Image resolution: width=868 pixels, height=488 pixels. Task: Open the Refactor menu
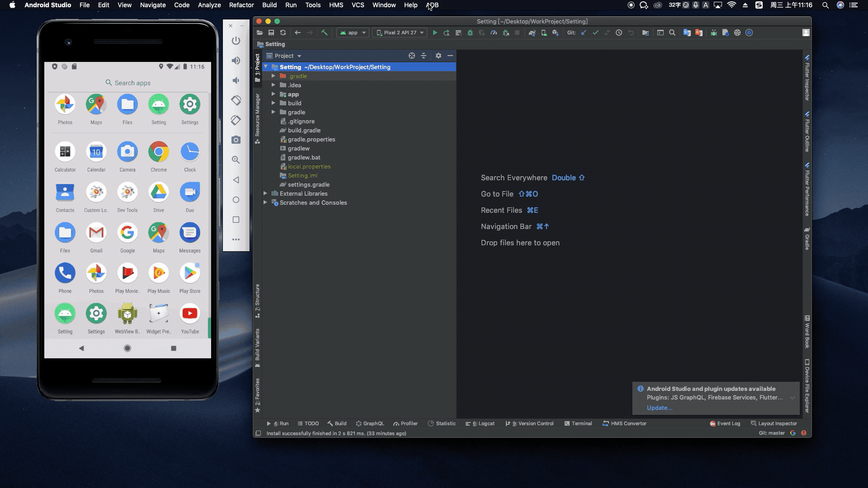241,5
